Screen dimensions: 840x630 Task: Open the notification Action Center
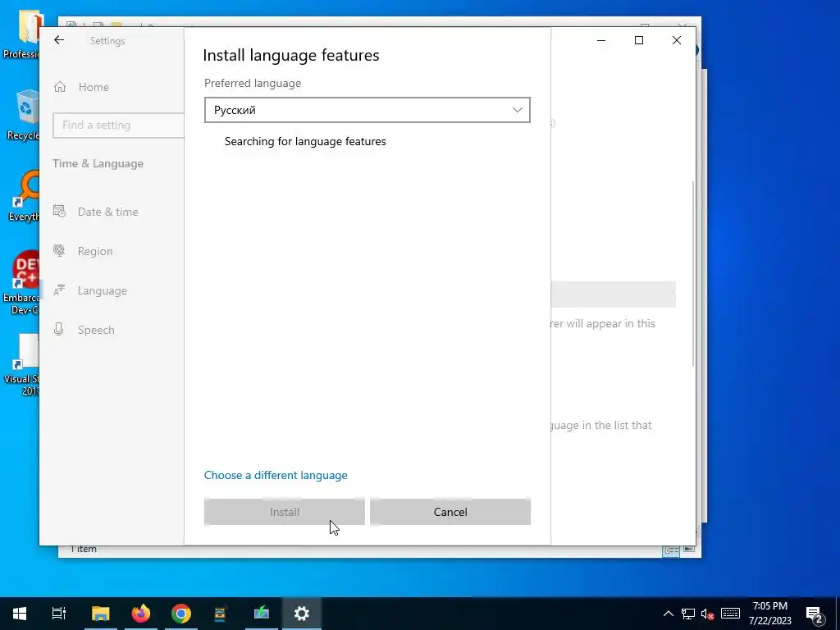815,614
